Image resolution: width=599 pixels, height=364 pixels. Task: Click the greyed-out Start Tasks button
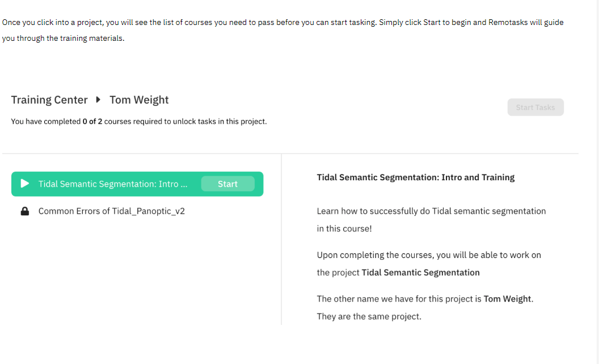coord(535,107)
